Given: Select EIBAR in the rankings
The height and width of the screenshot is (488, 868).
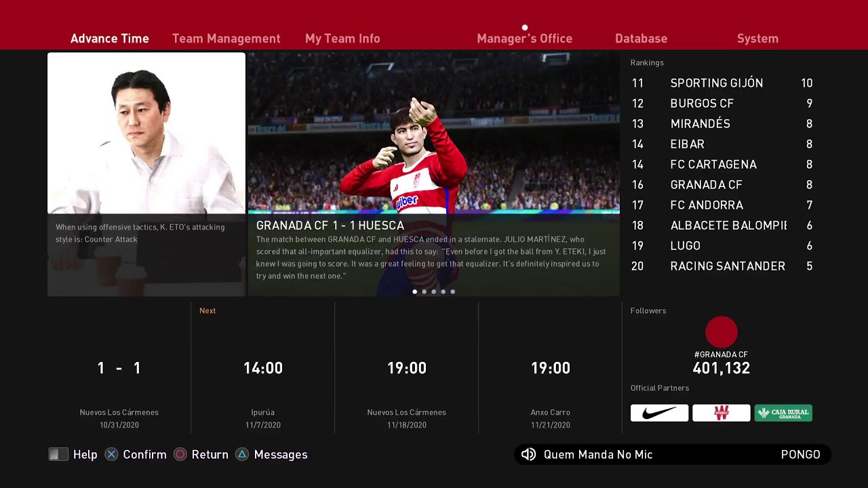Looking at the screenshot, I should tap(722, 144).
